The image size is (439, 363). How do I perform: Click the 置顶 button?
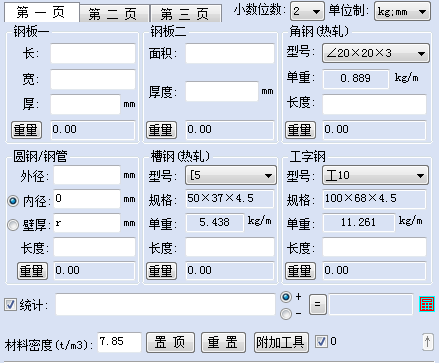[170, 342]
